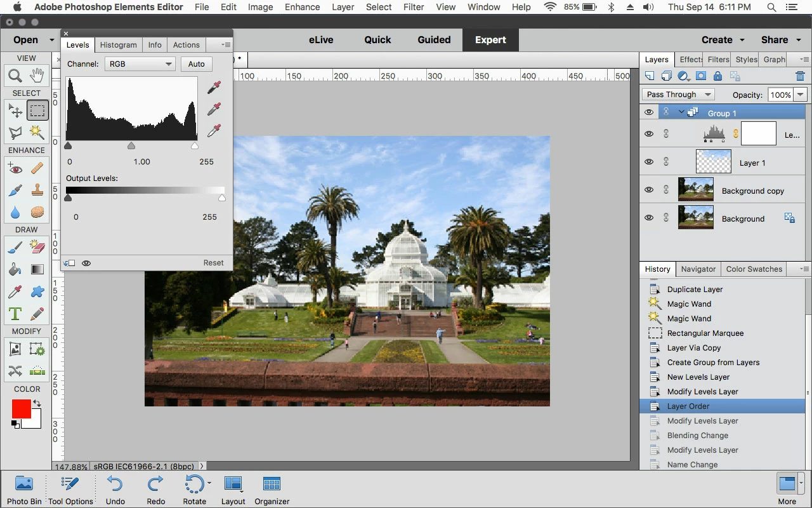Toggle Background layer eye icon

(x=648, y=218)
